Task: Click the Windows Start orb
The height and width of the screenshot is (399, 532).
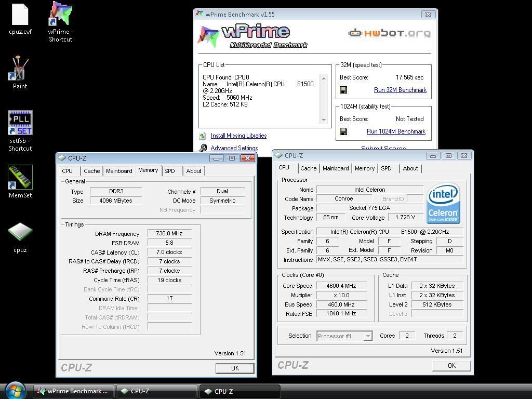Action: point(16,391)
